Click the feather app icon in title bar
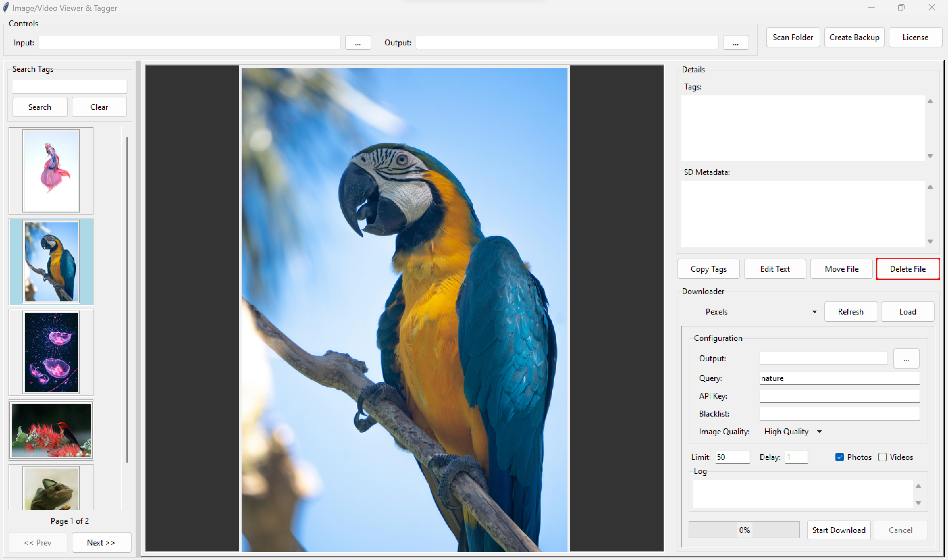 tap(6, 8)
